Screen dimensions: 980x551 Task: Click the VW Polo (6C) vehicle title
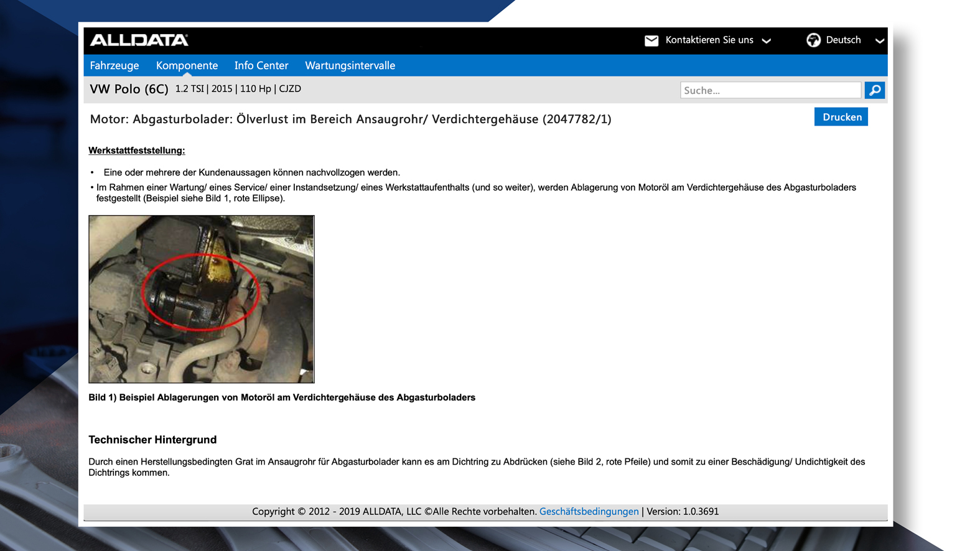tap(129, 89)
